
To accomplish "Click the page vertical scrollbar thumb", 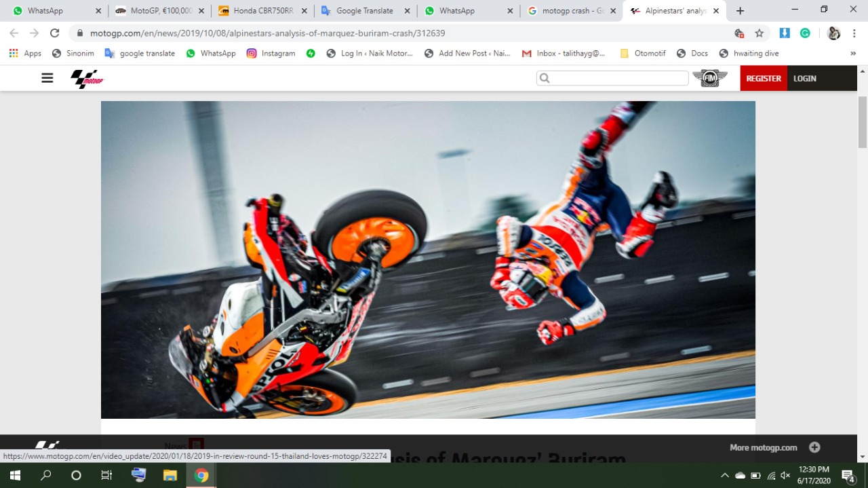I will (863, 122).
